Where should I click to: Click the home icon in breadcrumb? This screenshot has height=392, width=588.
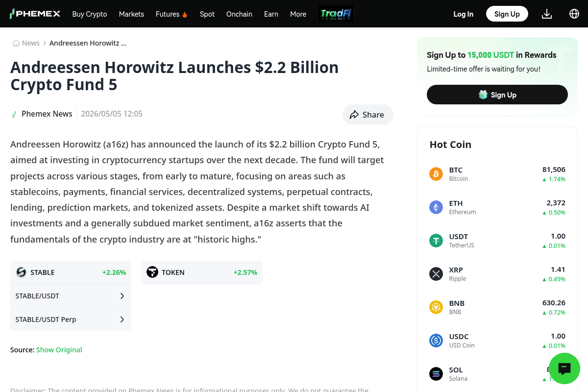(x=16, y=43)
